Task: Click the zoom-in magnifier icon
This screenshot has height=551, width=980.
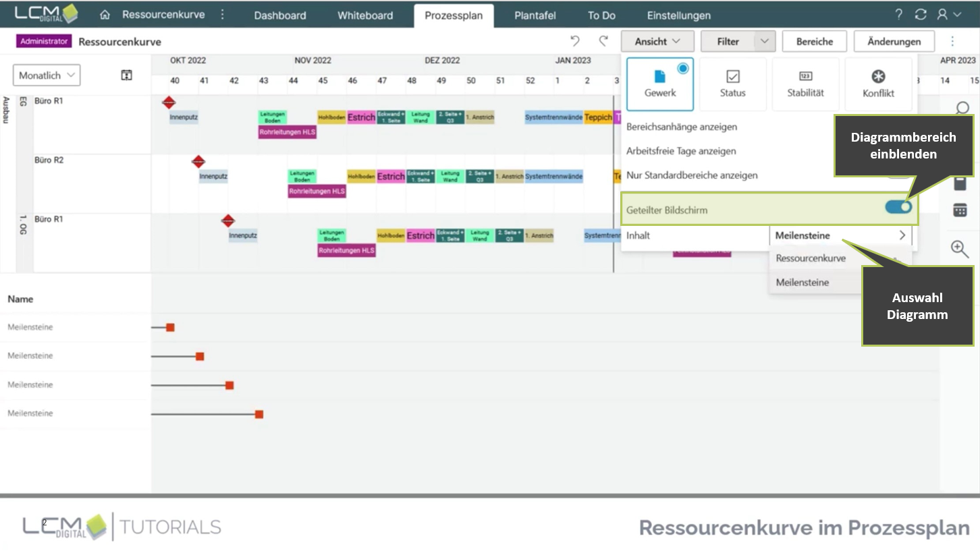Action: coord(960,248)
